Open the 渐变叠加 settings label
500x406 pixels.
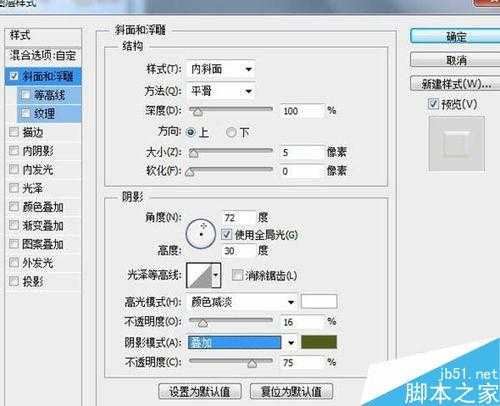43,226
